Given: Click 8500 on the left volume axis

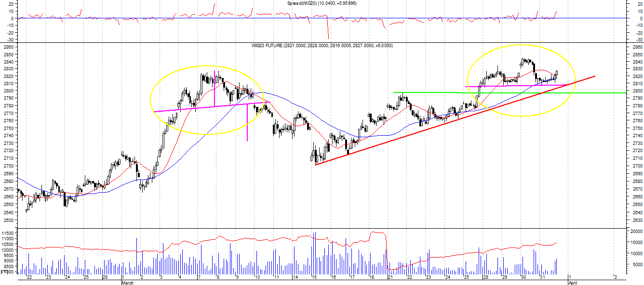Looking at the screenshot, I should click(x=9, y=266).
